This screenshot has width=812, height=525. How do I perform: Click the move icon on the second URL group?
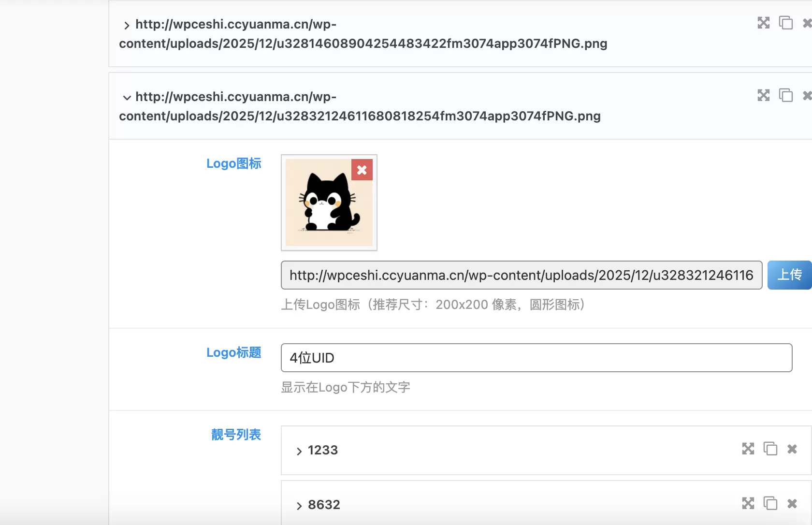pyautogui.click(x=764, y=95)
